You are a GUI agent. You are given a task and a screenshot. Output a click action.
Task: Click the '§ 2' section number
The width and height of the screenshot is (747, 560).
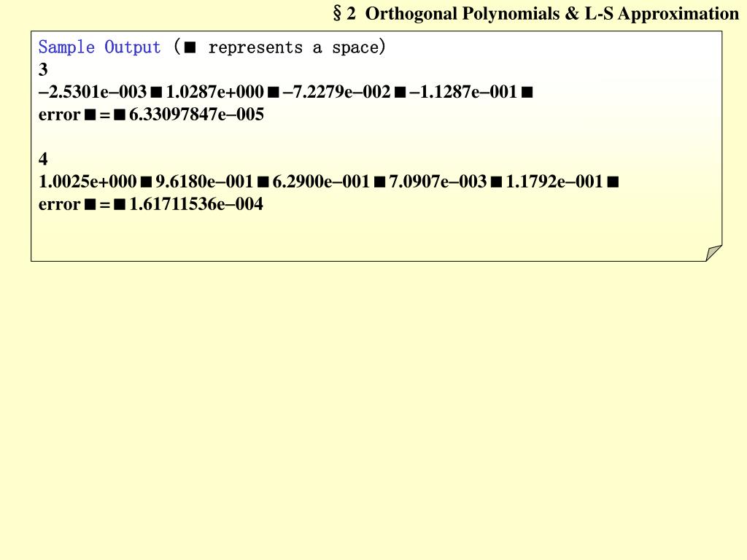tap(344, 13)
